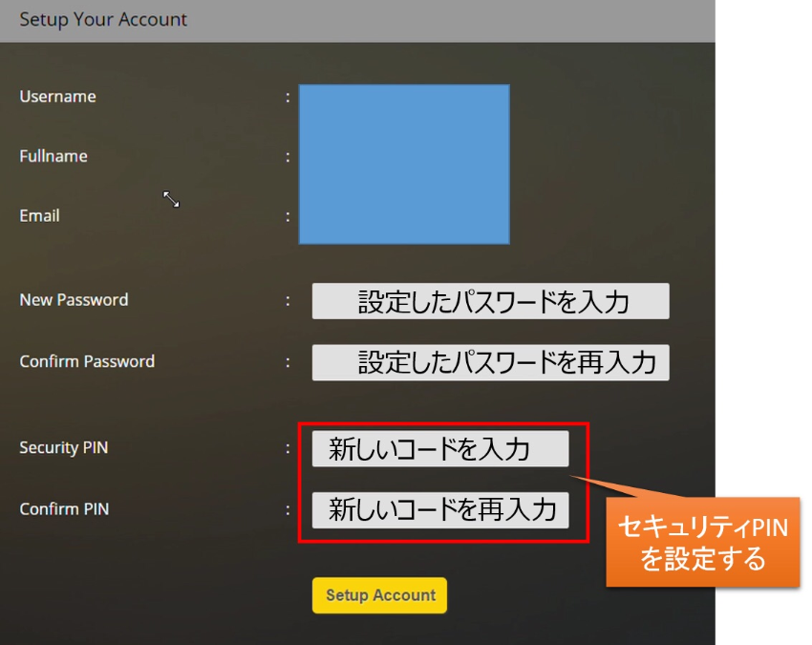Click the blue redacted account details box
The width and height of the screenshot is (812, 645).
pyautogui.click(x=404, y=164)
